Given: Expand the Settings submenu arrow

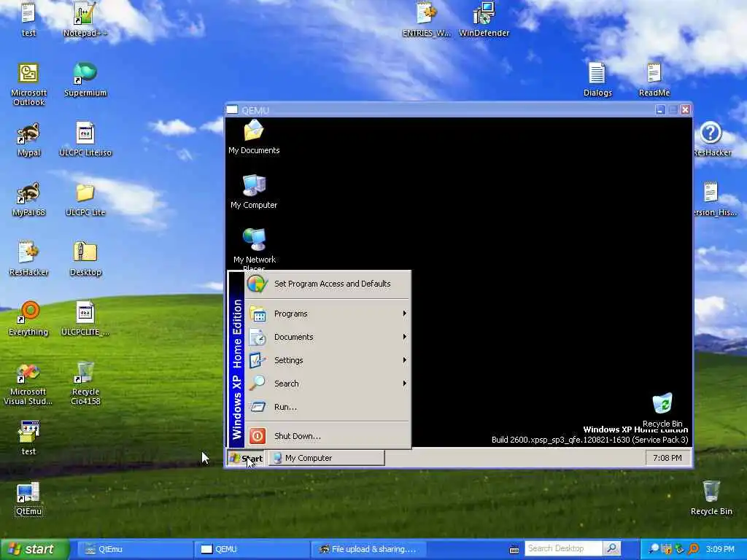Looking at the screenshot, I should tap(404, 360).
